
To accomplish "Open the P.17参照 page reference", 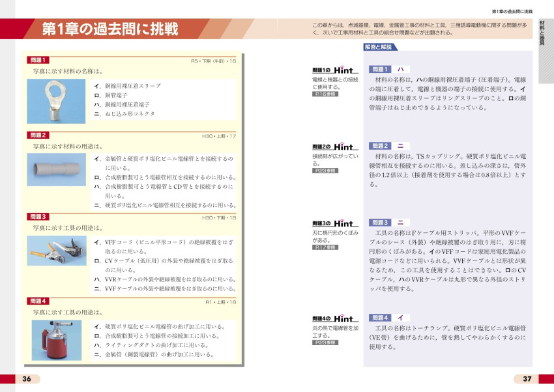I will pos(325,247).
